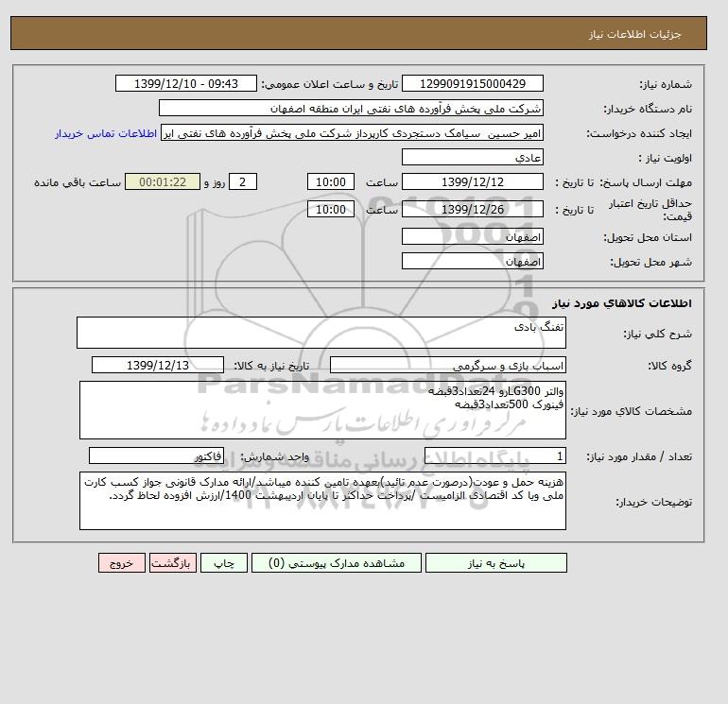
Task: Click the delivery province field اصفهان
Action: [472, 236]
